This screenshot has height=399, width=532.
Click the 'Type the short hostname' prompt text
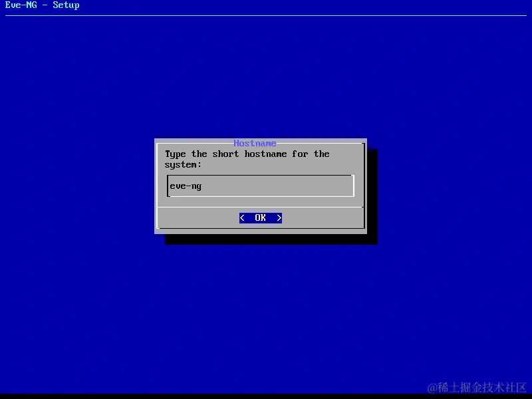click(x=247, y=159)
